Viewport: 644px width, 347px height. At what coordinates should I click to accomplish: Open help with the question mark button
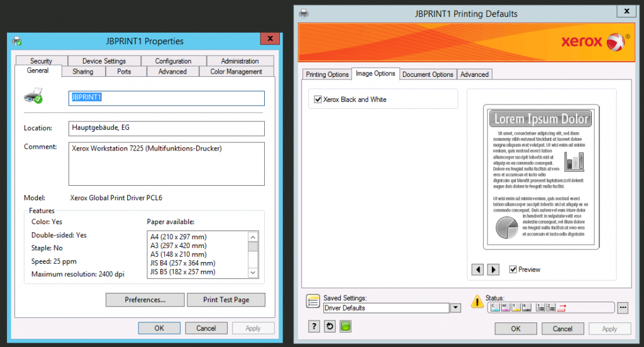(314, 326)
